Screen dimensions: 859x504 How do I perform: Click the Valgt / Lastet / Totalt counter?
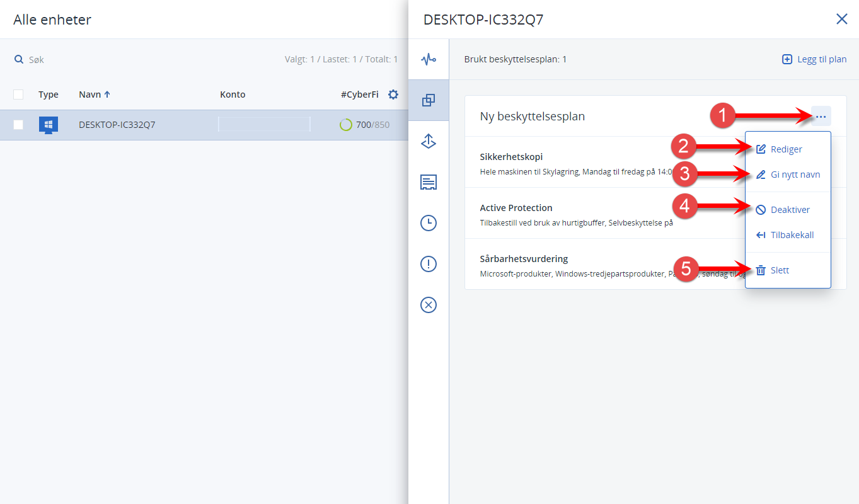341,59
